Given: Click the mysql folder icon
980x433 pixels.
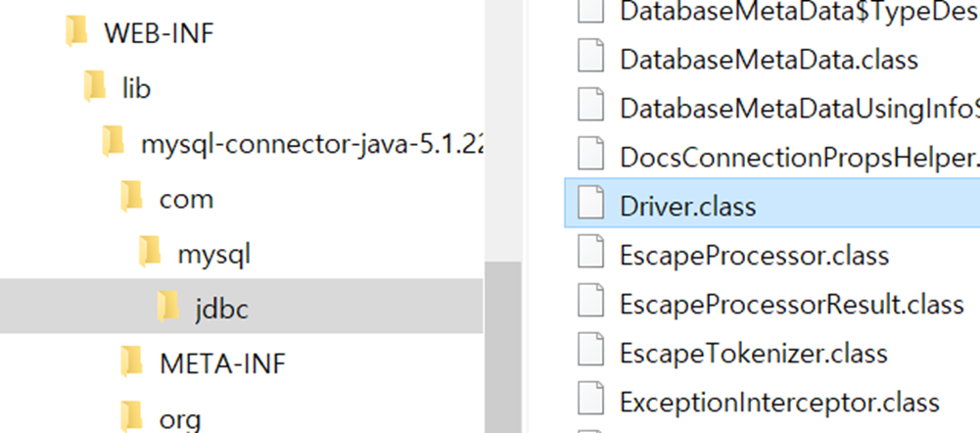Looking at the screenshot, I should (151, 252).
